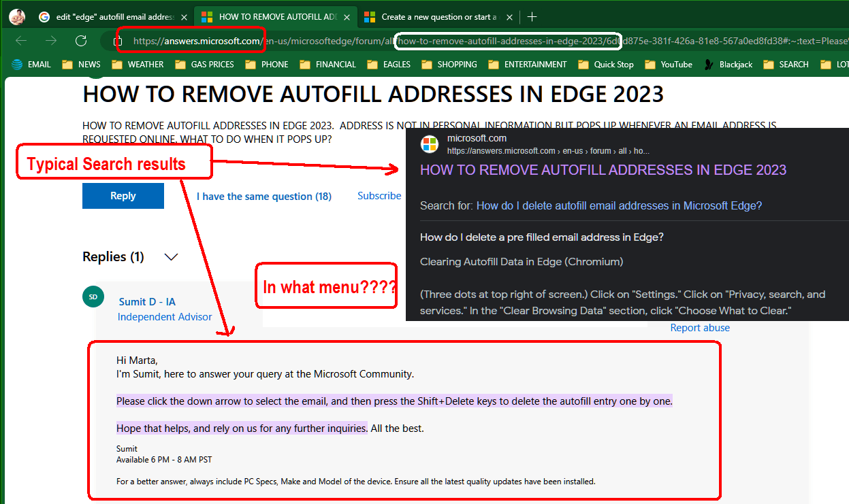
Task: Open the WEATHER bookmarks folder
Action: (x=138, y=65)
